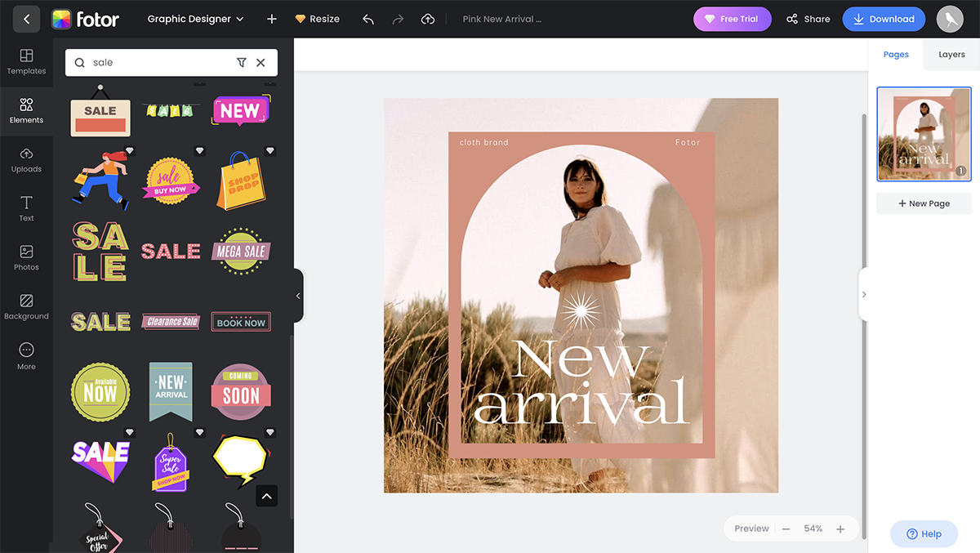The width and height of the screenshot is (980, 553).
Task: Favorite the Sale Buy Now badge
Action: [199, 150]
